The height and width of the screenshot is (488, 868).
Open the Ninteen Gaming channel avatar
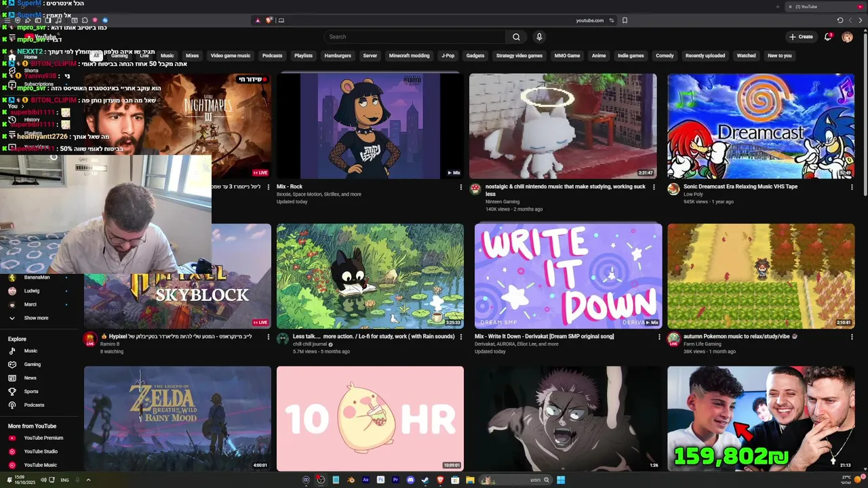tap(475, 189)
